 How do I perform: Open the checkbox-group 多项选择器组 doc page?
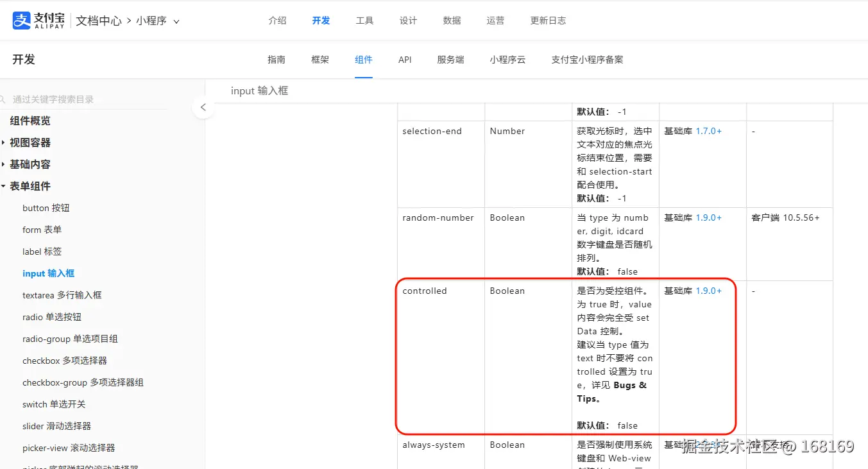83,382
